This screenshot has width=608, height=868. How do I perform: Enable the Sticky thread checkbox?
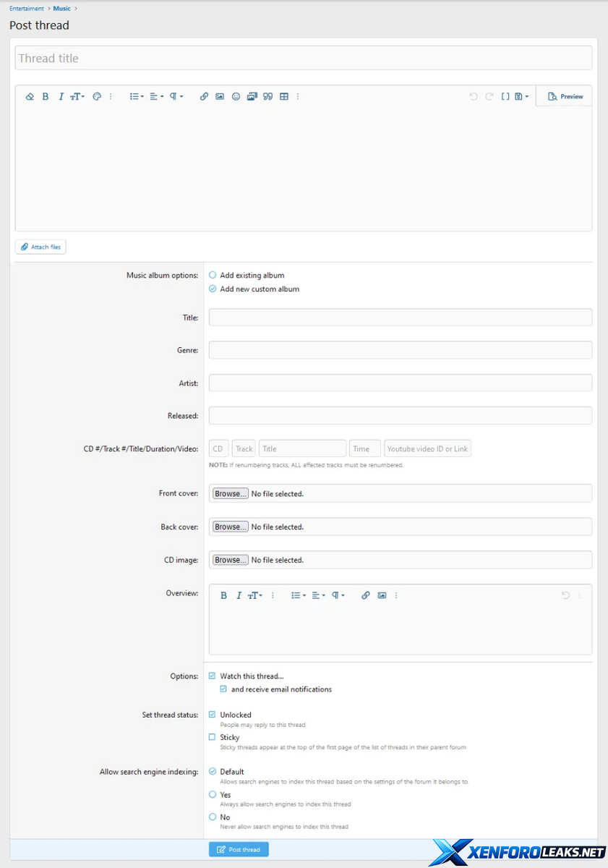pos(213,737)
